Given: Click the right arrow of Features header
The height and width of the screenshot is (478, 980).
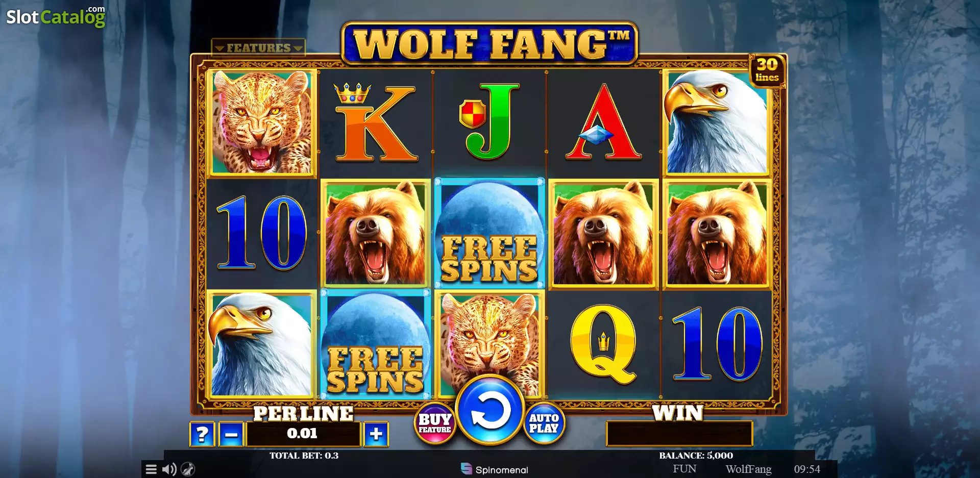Looking at the screenshot, I should [298, 48].
